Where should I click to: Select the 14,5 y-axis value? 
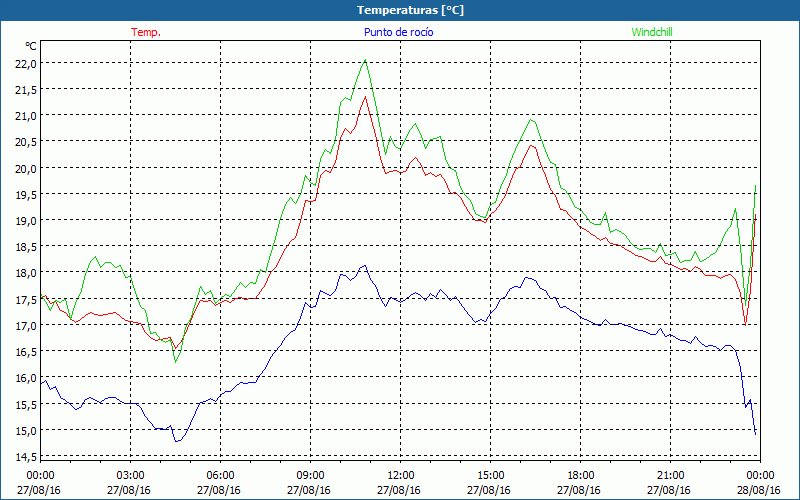tap(26, 457)
